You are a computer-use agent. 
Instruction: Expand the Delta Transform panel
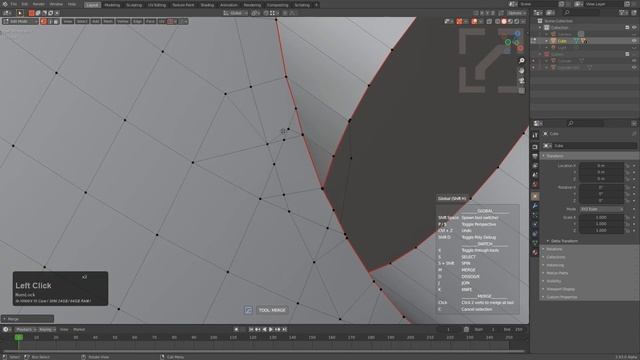[x=564, y=241]
